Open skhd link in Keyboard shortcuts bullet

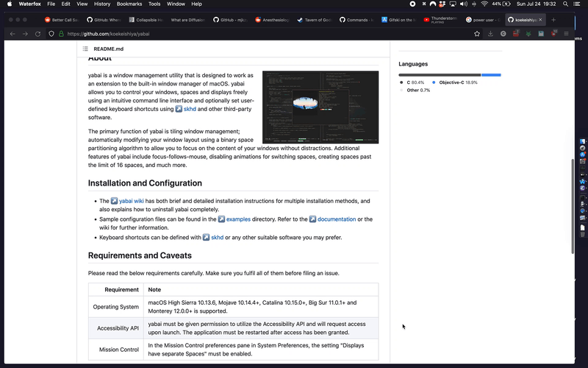[x=217, y=237]
